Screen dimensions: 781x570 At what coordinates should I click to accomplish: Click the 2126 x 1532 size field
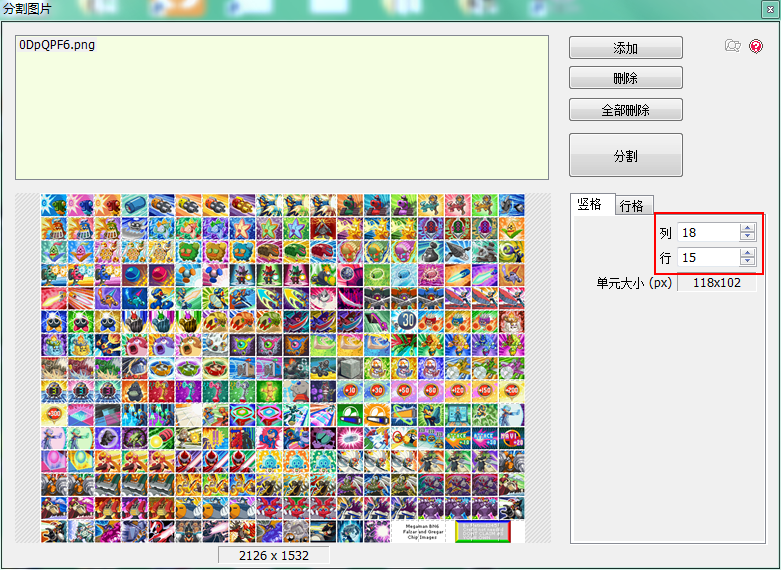click(x=273, y=555)
